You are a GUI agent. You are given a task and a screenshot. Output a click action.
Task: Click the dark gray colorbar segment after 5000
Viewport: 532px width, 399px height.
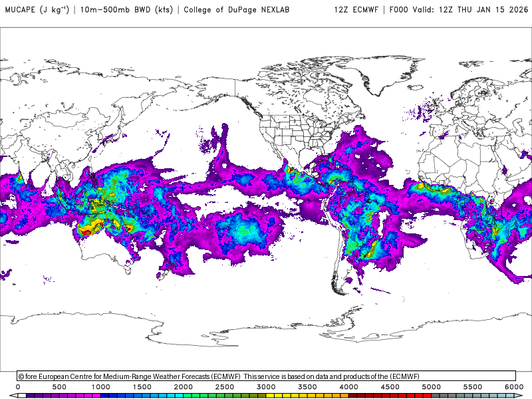436,395
